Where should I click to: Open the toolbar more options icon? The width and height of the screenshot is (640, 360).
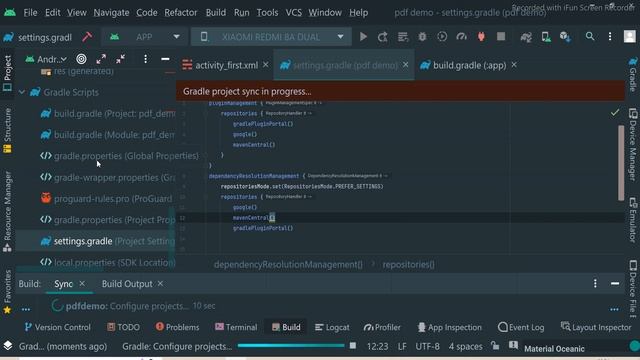click(610, 37)
